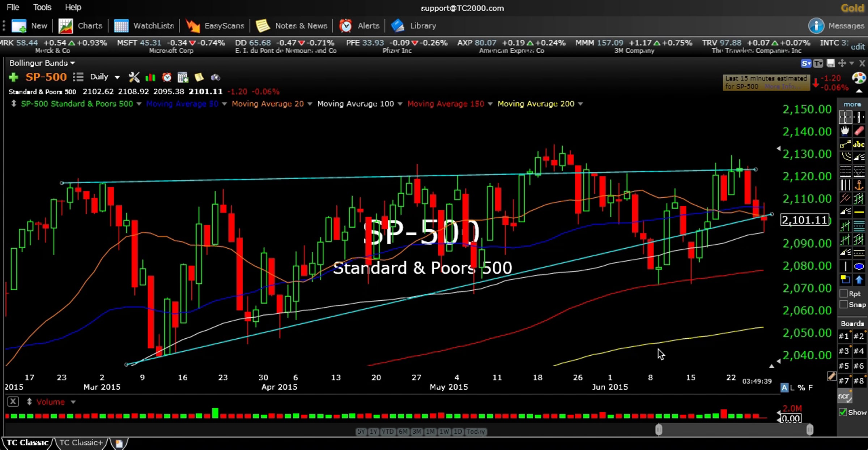Image resolution: width=868 pixels, height=450 pixels.
Task: Click the blue info Messages icon
Action: 816,26
